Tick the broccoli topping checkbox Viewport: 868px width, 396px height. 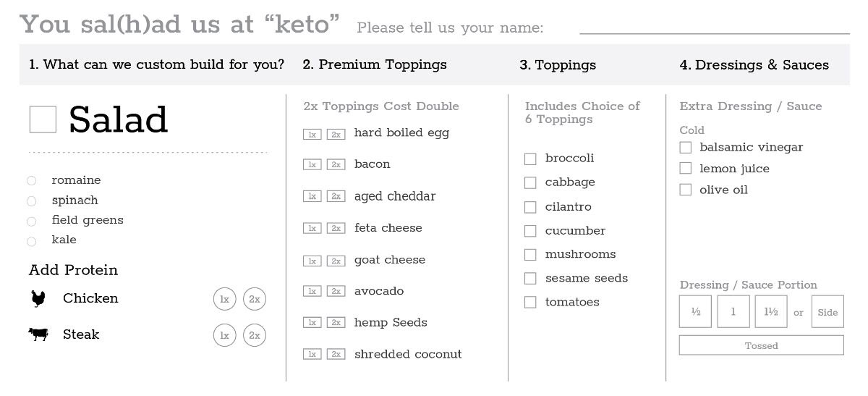(530, 159)
